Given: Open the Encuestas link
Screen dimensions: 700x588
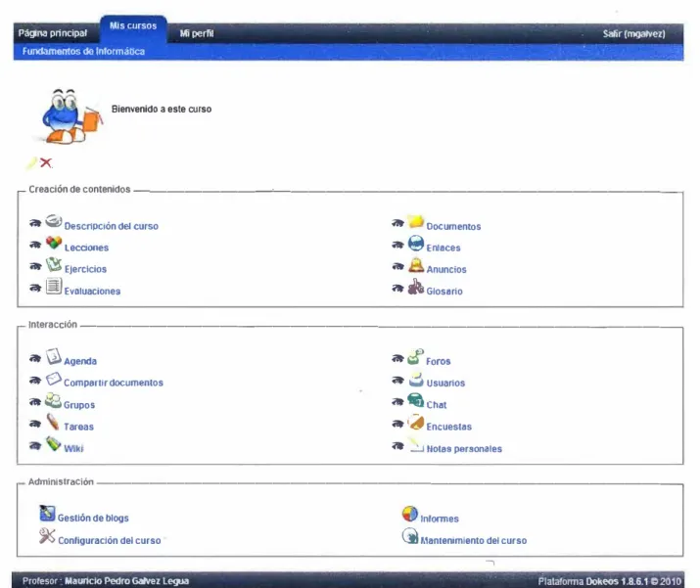Looking at the screenshot, I should pyautogui.click(x=449, y=427).
